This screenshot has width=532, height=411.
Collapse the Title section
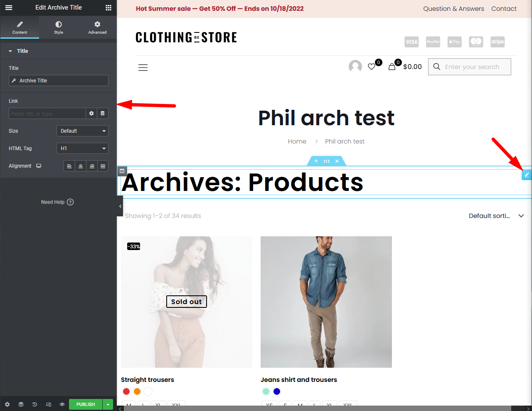(58, 51)
